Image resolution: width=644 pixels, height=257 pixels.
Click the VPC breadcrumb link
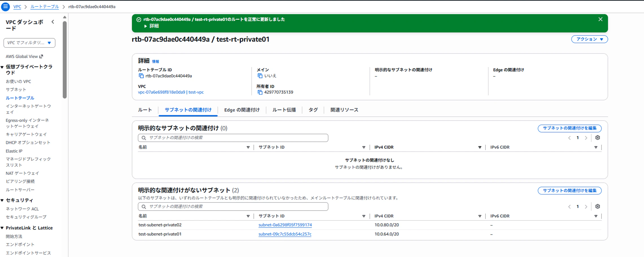click(17, 6)
